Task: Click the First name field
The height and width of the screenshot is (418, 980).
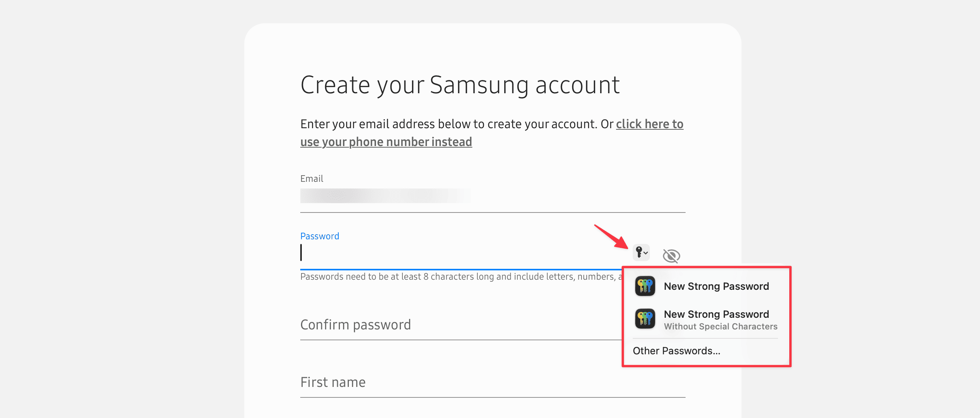Action: tap(492, 382)
